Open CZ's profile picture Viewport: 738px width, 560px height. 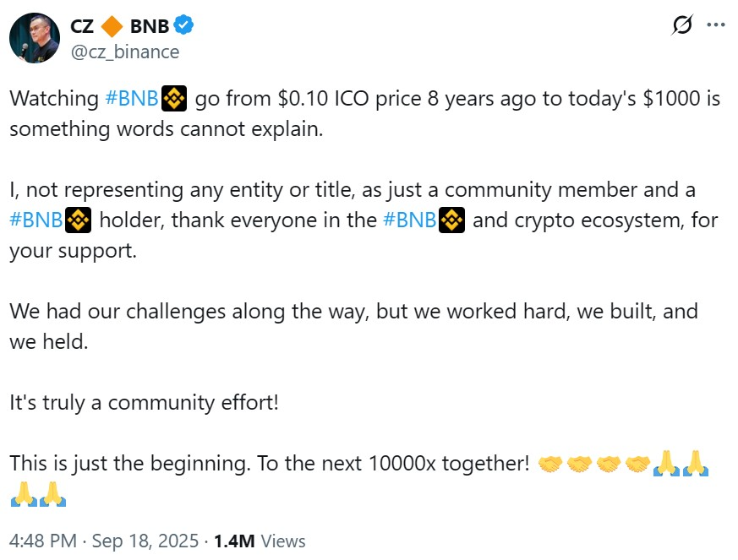tap(34, 38)
